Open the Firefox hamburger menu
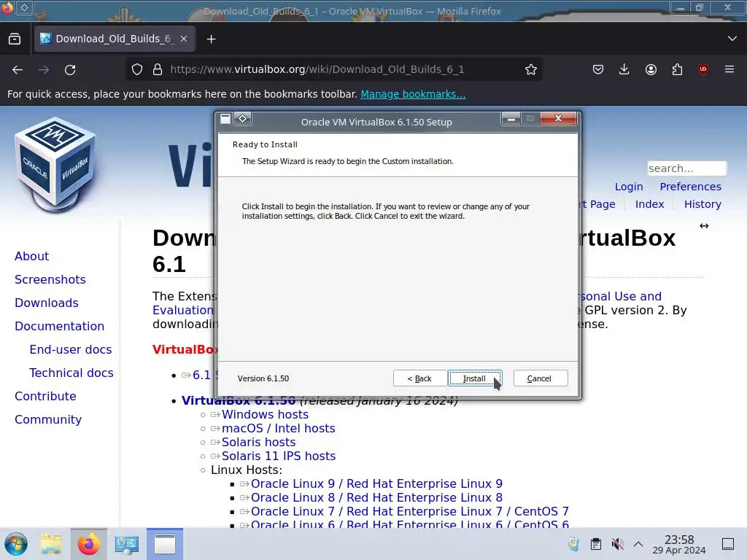This screenshot has height=560, width=747. 729,69
